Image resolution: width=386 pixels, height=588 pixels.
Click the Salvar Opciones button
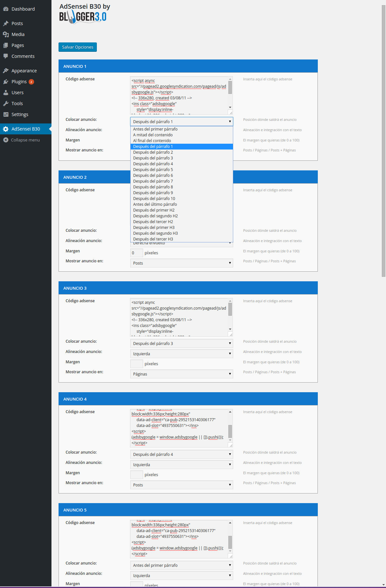78,47
